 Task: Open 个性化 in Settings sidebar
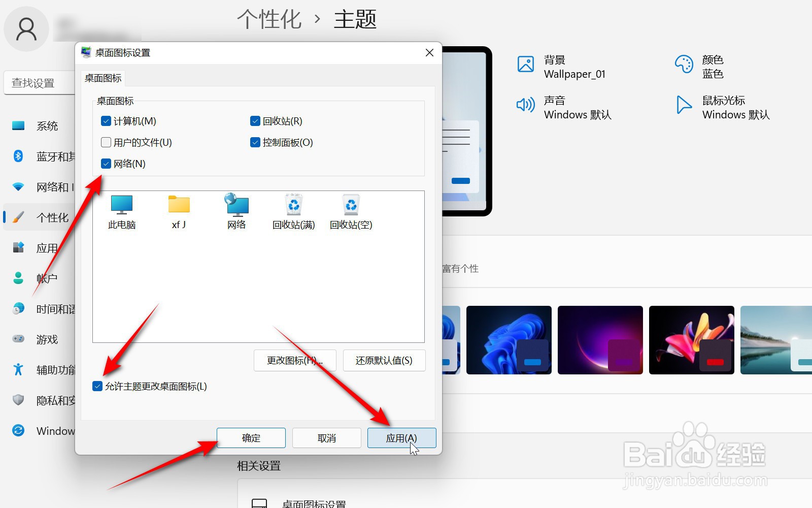[x=40, y=217]
